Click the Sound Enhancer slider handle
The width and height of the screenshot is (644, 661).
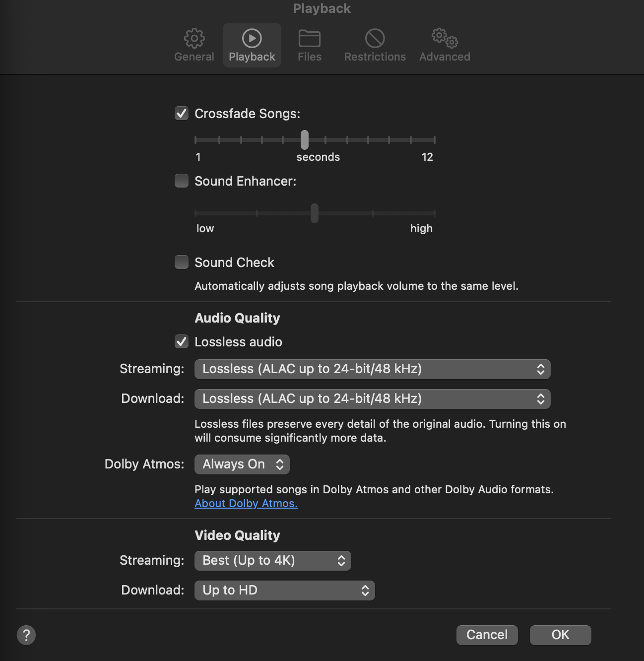[315, 213]
